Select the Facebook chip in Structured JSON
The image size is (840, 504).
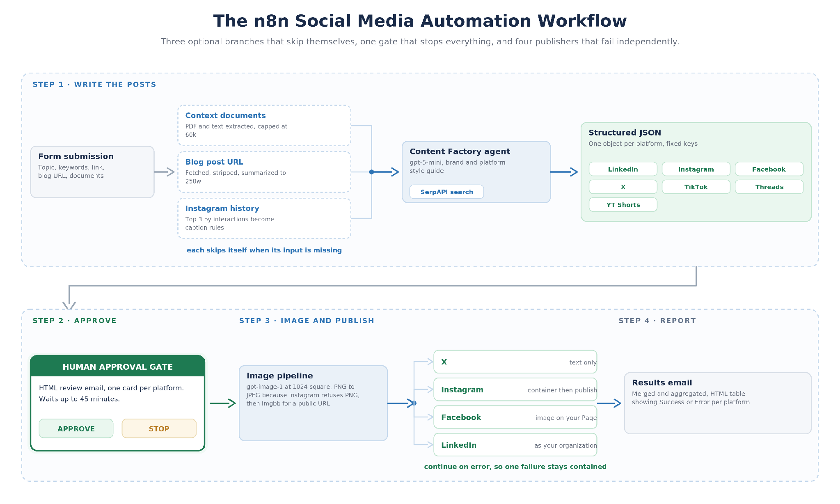click(x=769, y=169)
